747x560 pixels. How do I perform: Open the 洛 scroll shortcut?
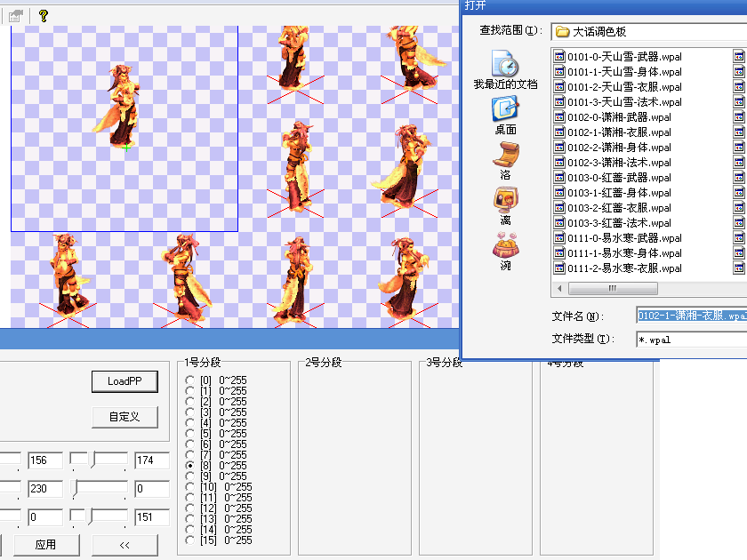505,161
